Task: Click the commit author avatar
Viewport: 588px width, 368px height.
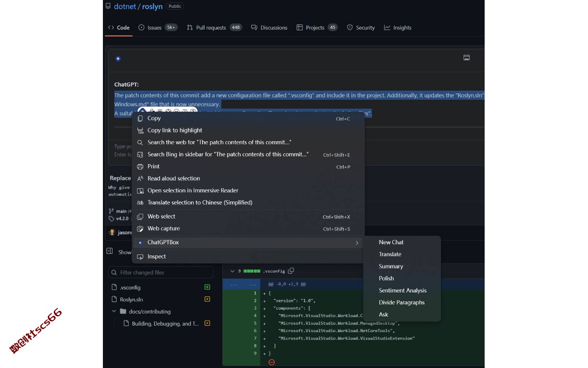Action: (112, 232)
